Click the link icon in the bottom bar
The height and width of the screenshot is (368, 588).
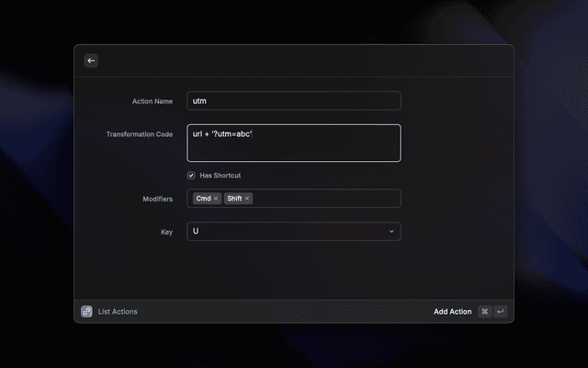86,312
